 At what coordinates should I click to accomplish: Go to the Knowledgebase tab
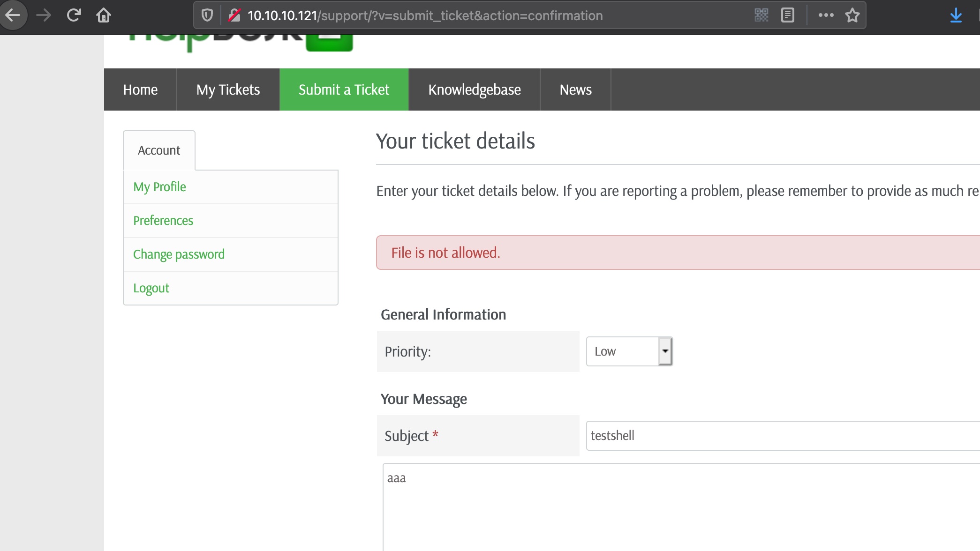[x=474, y=89]
